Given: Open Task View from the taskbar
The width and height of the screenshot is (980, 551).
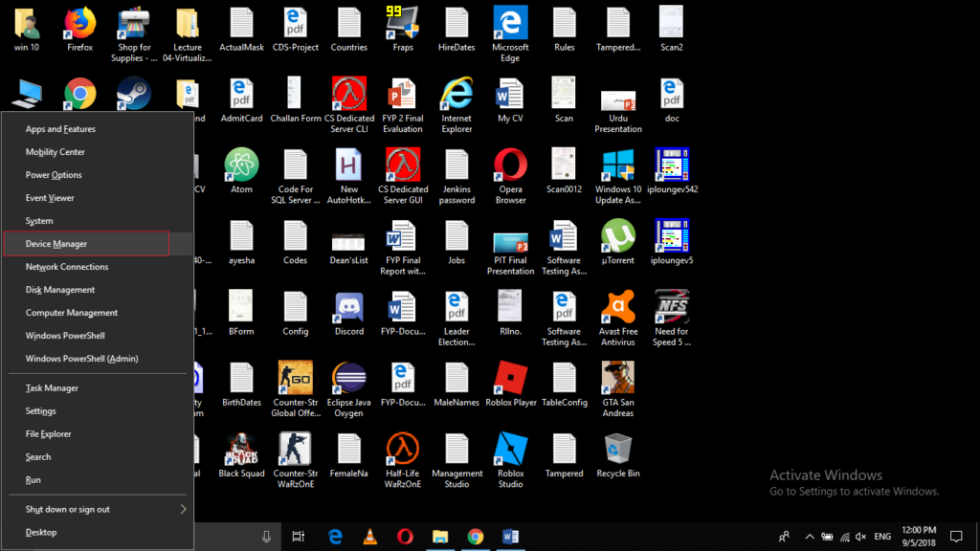Looking at the screenshot, I should (299, 537).
